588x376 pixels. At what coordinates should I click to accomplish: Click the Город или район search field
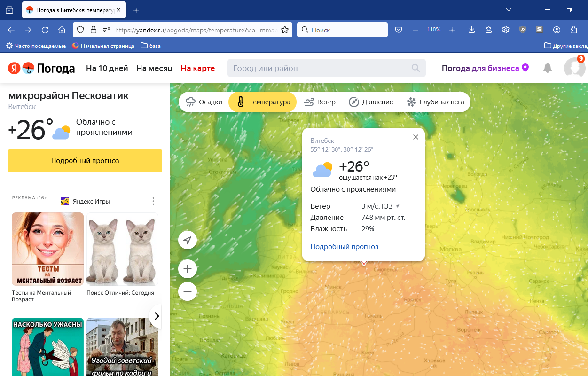[326, 68]
